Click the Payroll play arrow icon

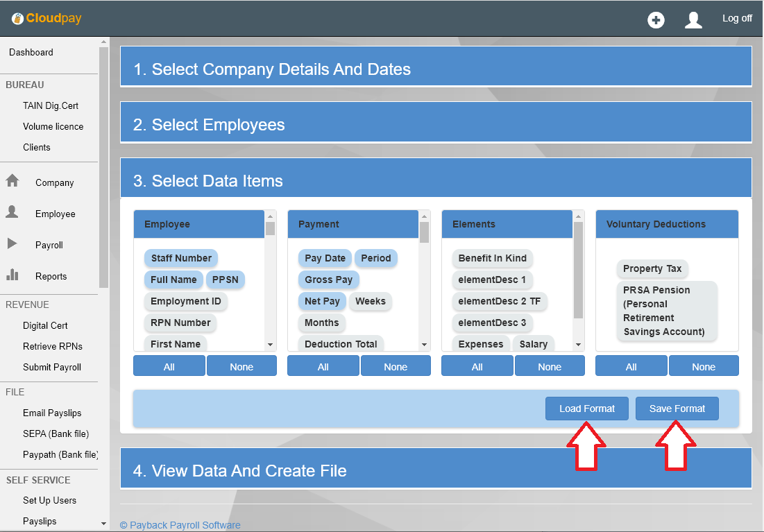coord(12,243)
